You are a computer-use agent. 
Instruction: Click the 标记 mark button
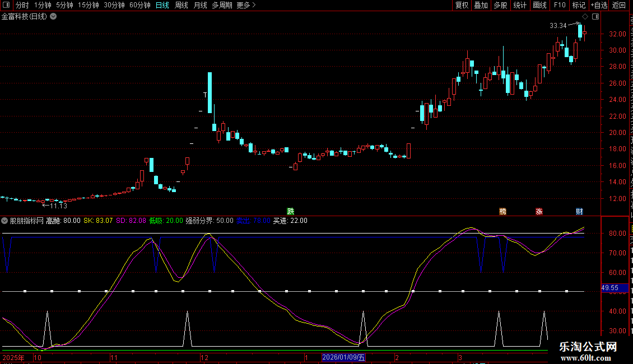[579, 5]
